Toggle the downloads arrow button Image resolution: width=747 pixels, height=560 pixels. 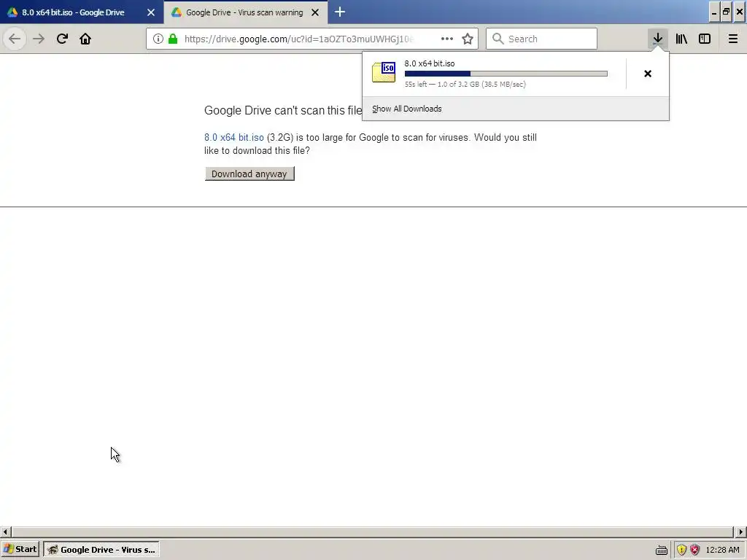tap(657, 39)
